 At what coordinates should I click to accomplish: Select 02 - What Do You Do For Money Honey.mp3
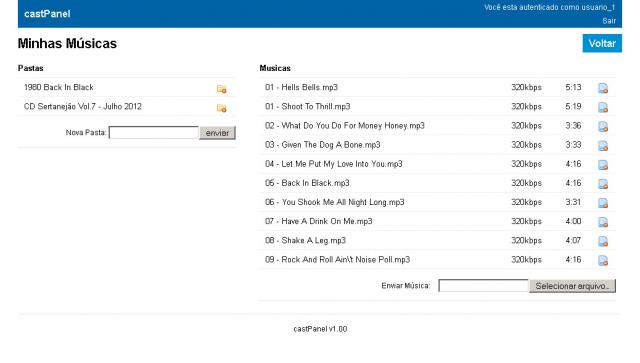pyautogui.click(x=345, y=126)
